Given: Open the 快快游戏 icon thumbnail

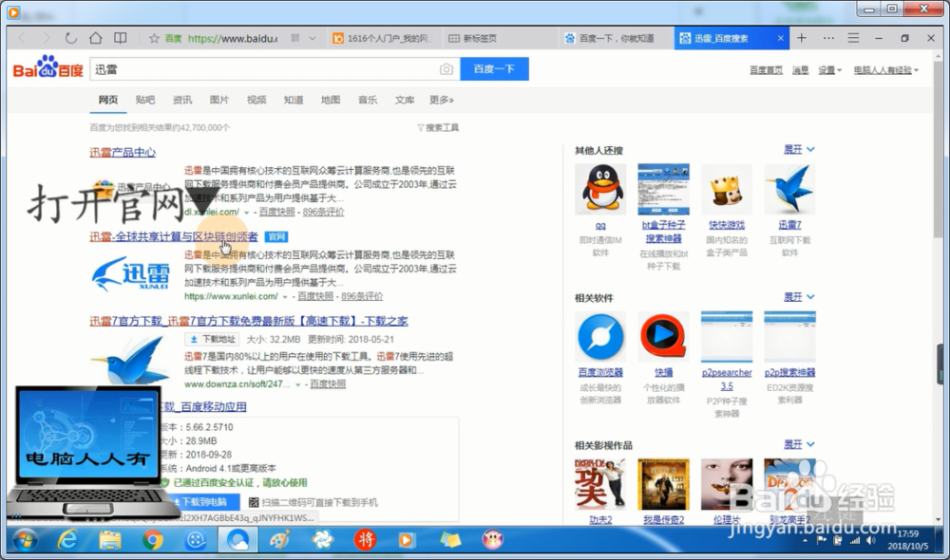Looking at the screenshot, I should pyautogui.click(x=727, y=190).
